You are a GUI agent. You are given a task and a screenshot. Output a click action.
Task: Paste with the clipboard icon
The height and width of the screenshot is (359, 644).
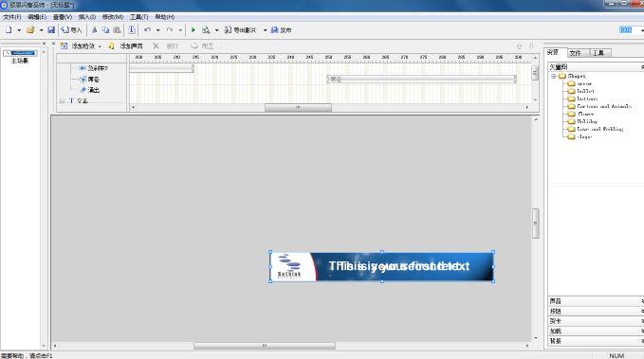(117, 30)
